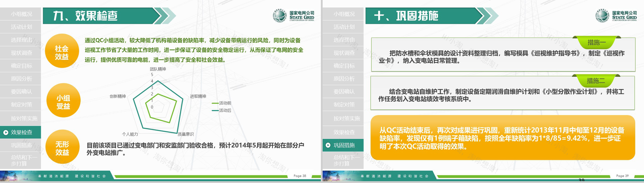Click the Page 39 footer number

click(x=622, y=176)
